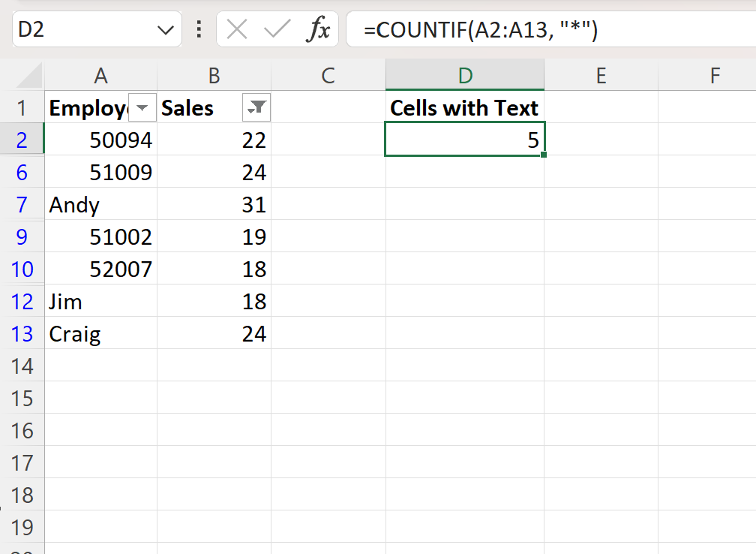Viewport: 756px width, 554px height.
Task: Select column F header
Action: point(715,75)
